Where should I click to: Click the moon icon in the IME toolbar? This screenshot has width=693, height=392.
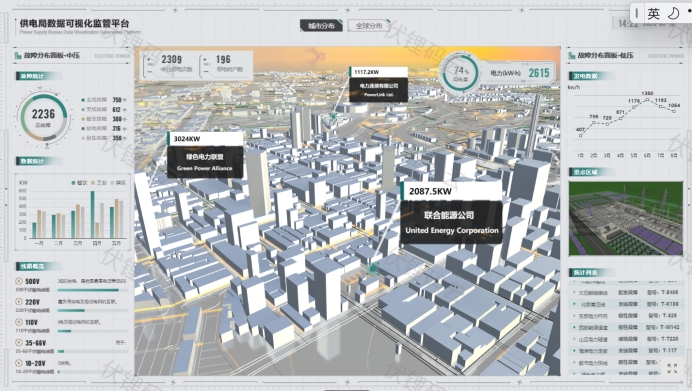[x=673, y=13]
